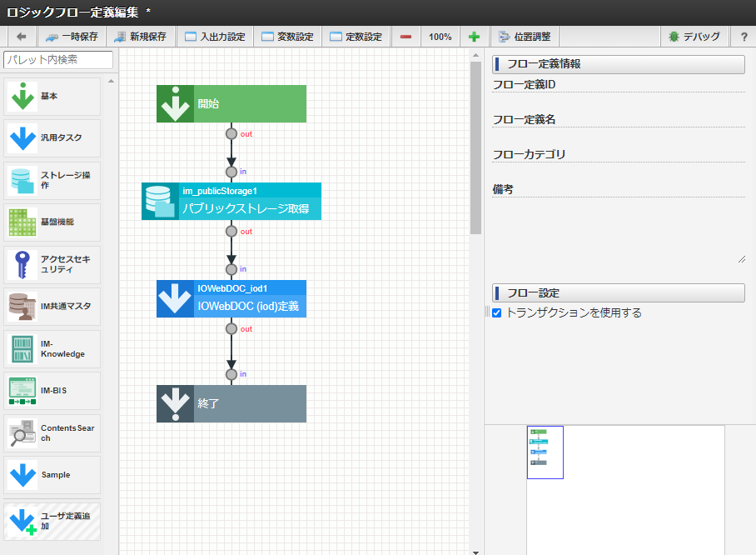Click 一時保存 temporary save button

(x=72, y=37)
